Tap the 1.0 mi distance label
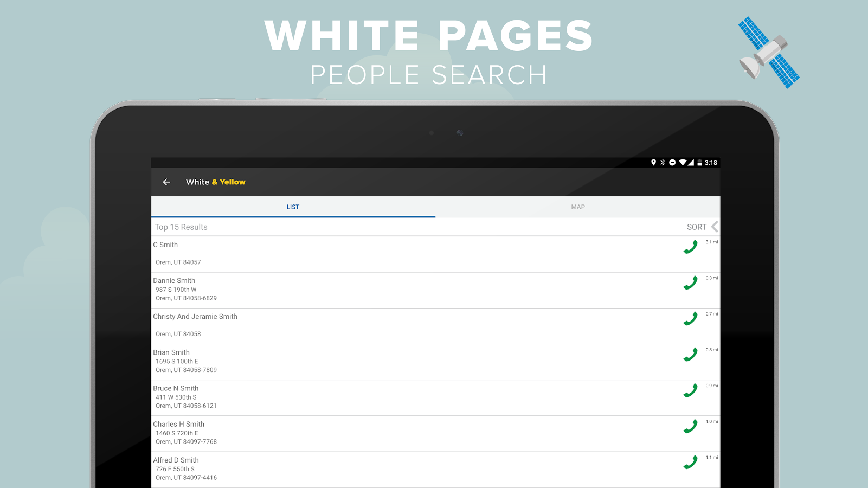The image size is (868, 488). coord(712,422)
